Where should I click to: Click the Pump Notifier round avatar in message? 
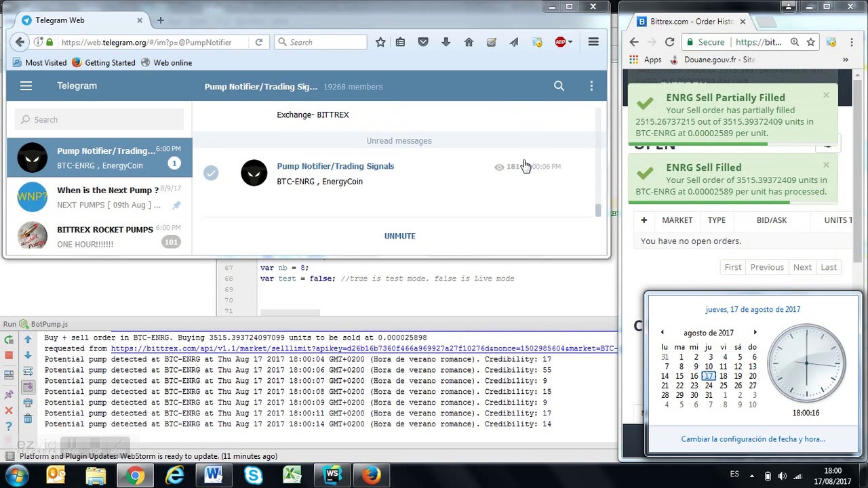(x=254, y=173)
